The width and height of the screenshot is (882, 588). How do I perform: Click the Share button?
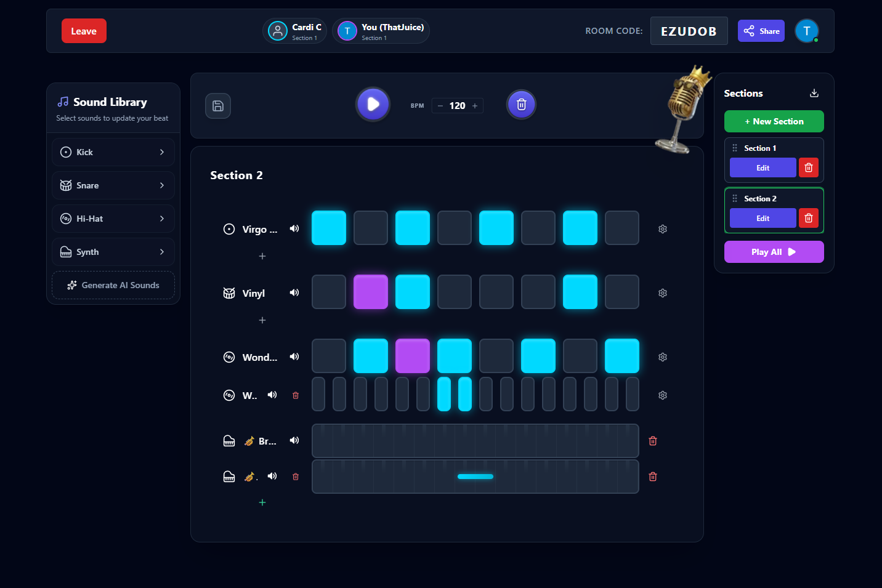761,30
